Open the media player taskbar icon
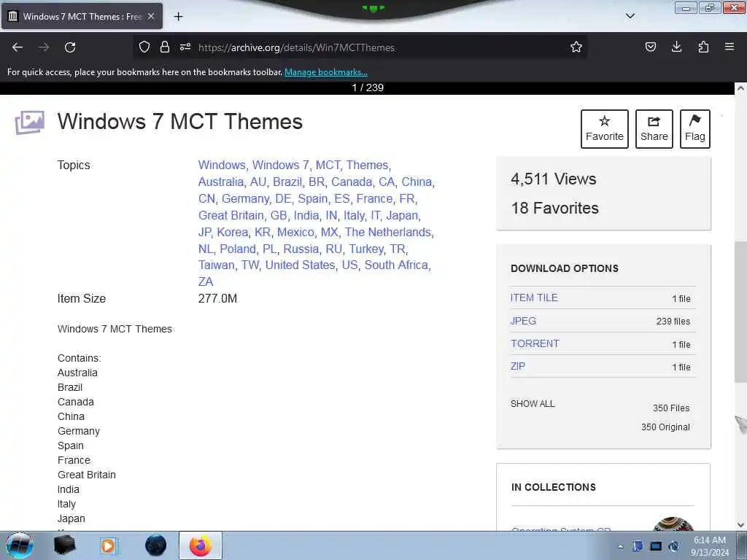This screenshot has height=560, width=747. (109, 545)
